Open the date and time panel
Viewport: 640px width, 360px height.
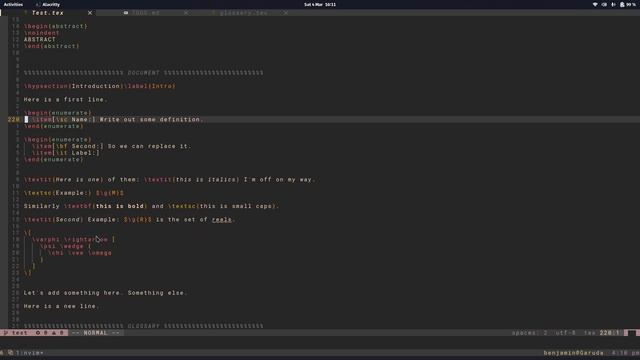(x=320, y=4)
